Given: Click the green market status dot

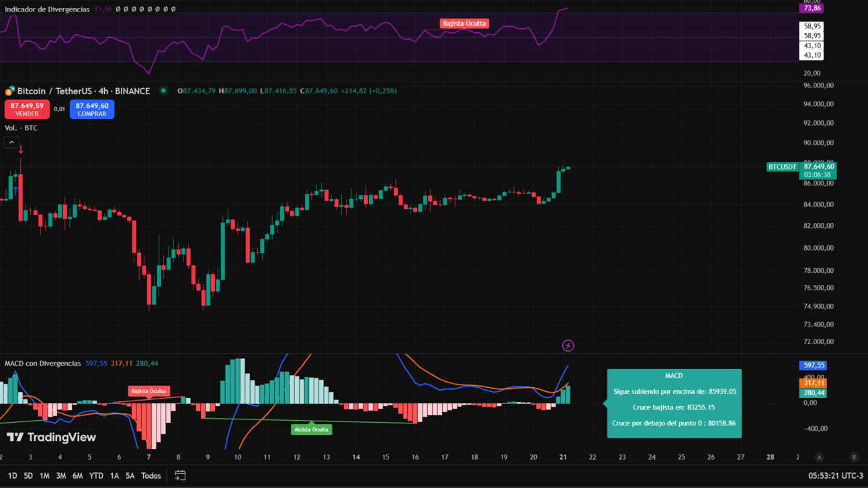Looking at the screenshot, I should (x=163, y=91).
